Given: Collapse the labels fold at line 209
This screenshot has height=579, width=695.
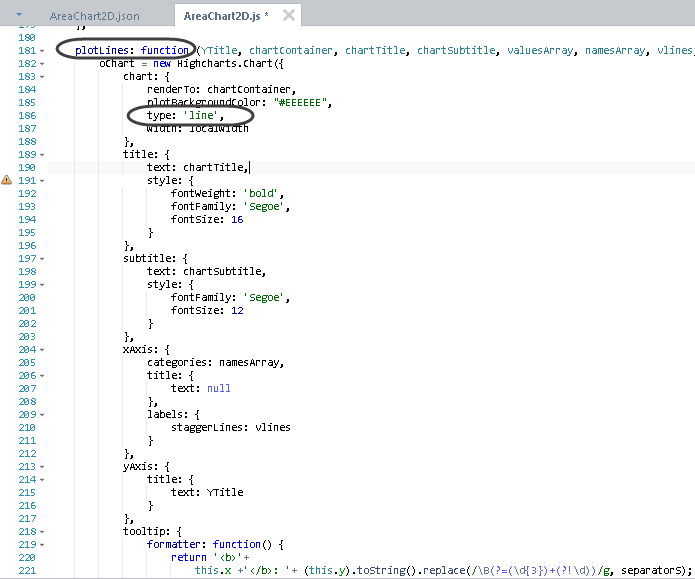Looking at the screenshot, I should tap(42, 415).
